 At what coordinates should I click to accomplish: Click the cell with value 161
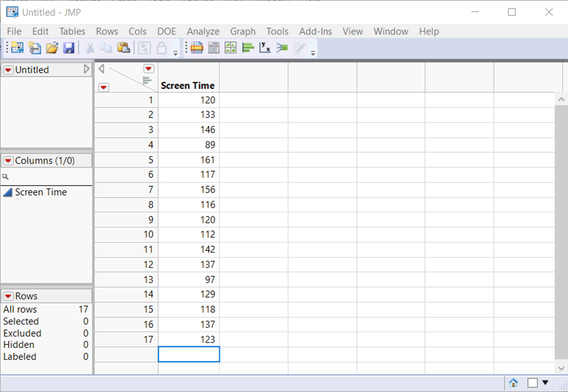click(189, 160)
